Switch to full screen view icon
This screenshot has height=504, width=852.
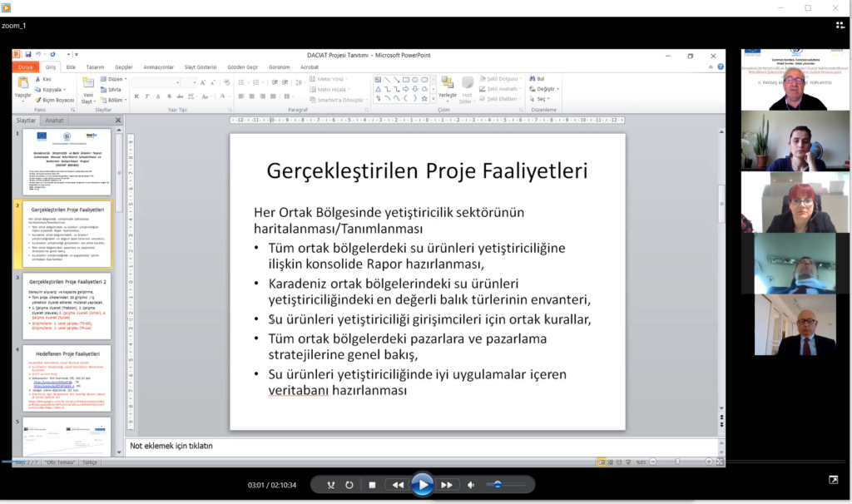coord(834,479)
